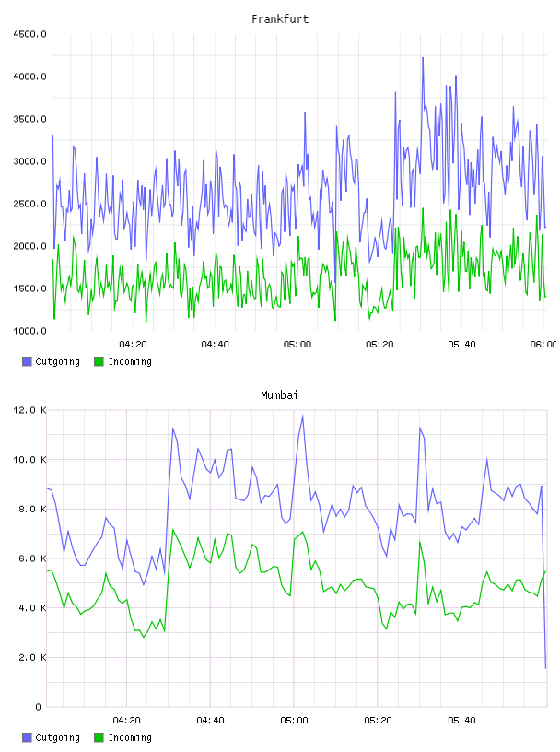Click the green Incoming swatch in Frankfurt legend

click(x=99, y=361)
